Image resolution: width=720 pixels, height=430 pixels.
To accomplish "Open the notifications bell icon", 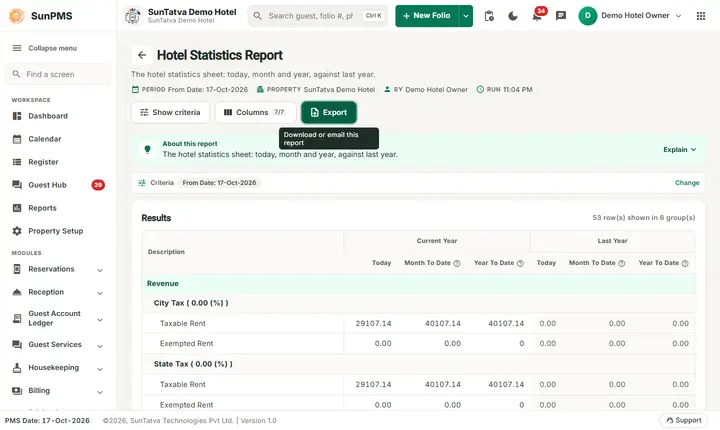I will [x=536, y=17].
